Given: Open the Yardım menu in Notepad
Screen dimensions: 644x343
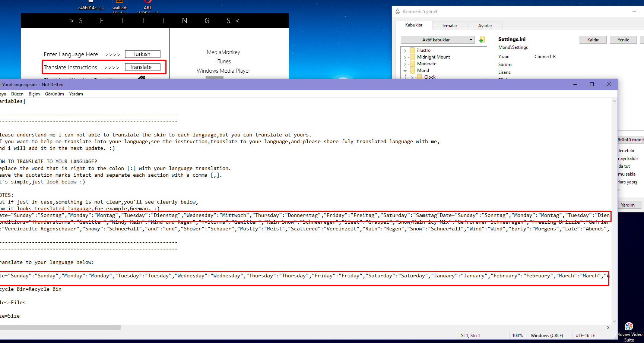Looking at the screenshot, I should (x=76, y=94).
